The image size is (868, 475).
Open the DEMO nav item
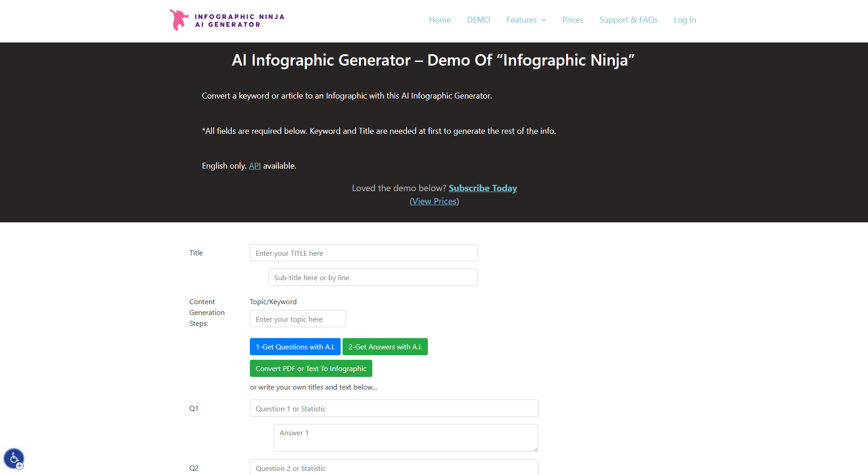[478, 20]
